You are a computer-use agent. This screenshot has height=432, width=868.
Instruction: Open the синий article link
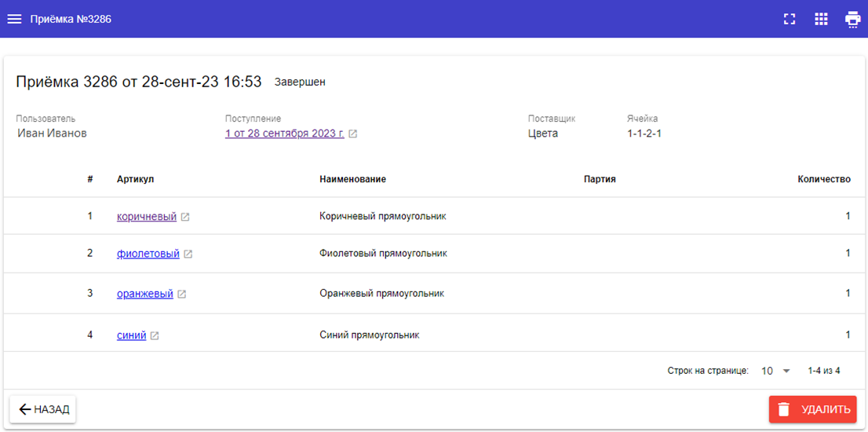point(131,335)
